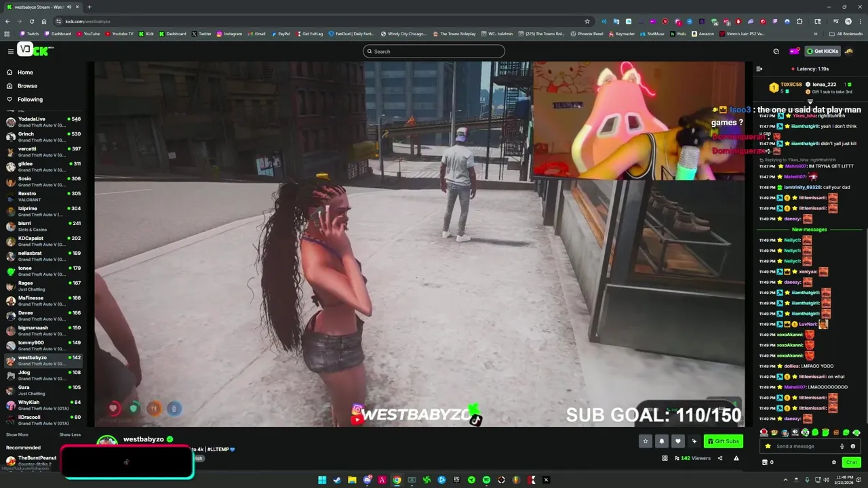The image size is (868, 488).
Task: Open MsFinesse channel in sidebar
Action: click(43, 301)
